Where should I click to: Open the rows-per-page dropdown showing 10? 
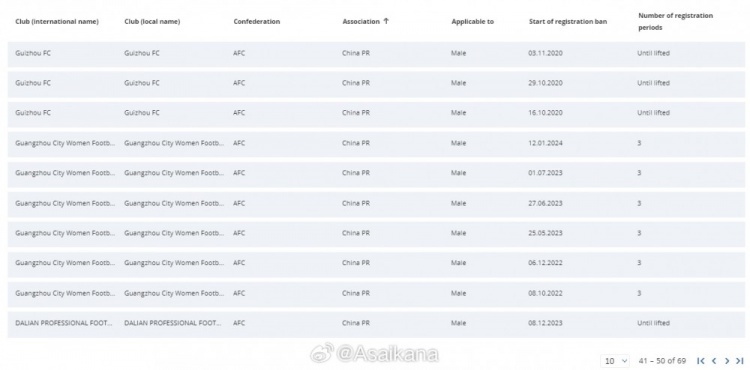(x=615, y=361)
